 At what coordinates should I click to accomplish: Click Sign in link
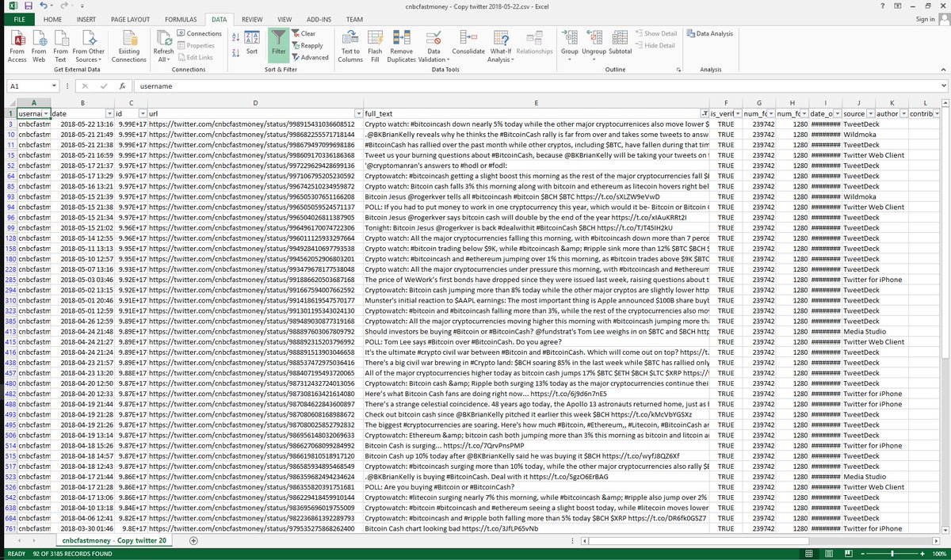coord(926,19)
